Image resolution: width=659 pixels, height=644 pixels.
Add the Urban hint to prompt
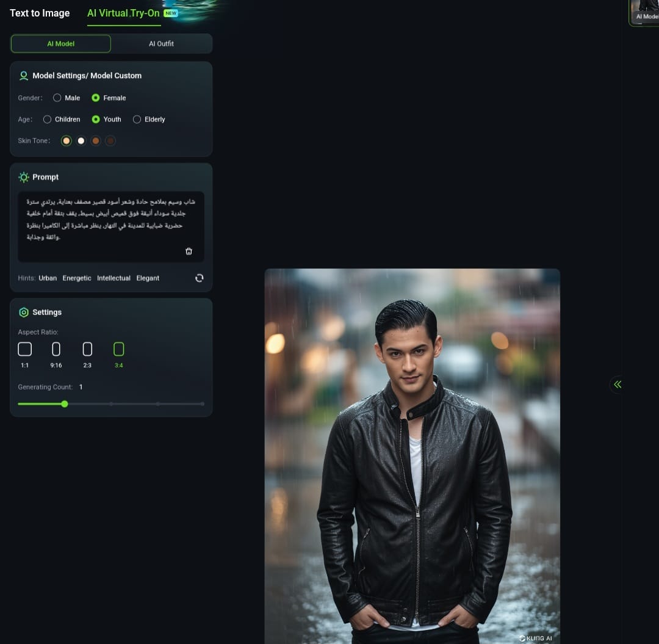[x=48, y=278]
